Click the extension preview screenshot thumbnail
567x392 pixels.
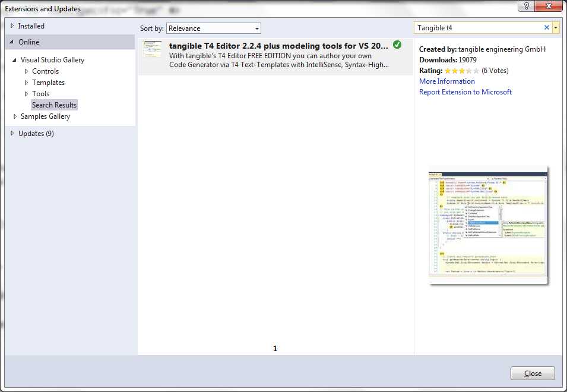(x=488, y=226)
